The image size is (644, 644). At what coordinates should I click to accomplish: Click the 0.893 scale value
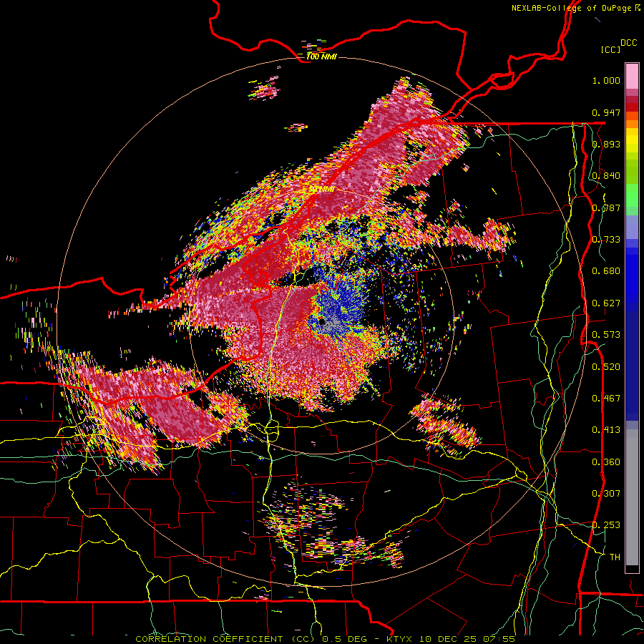click(606, 144)
